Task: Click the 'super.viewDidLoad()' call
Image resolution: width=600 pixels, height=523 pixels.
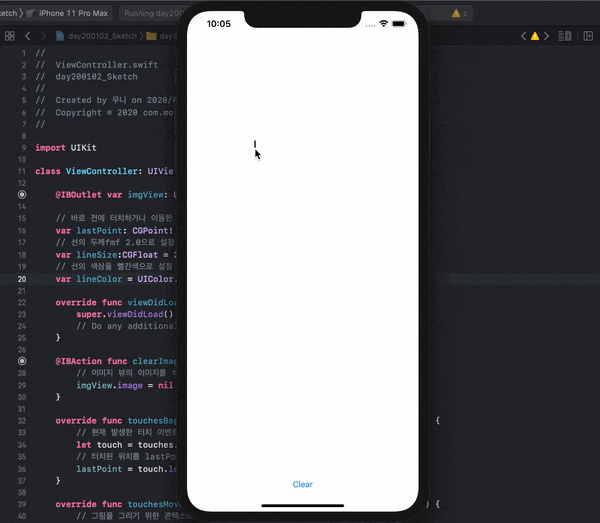Action: click(125, 314)
